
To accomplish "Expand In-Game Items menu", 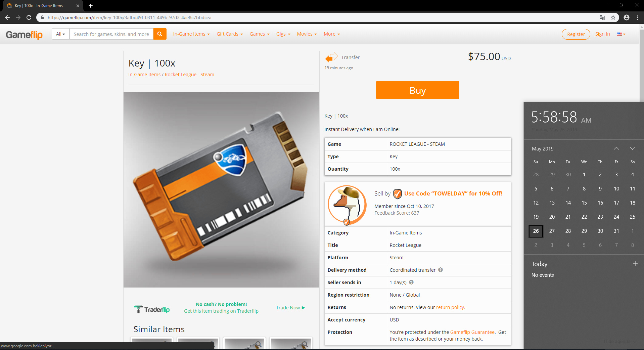I will tap(191, 34).
